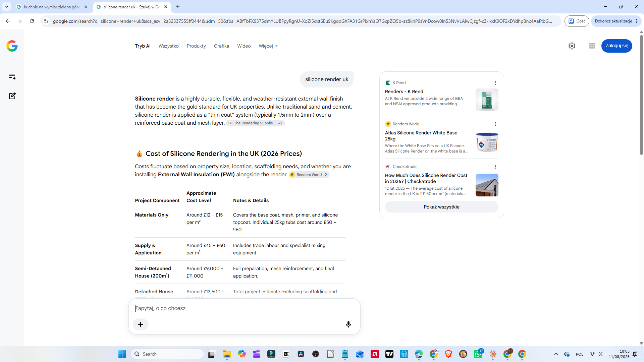Click the Checkatrade house thumbnail
The height and width of the screenshot is (362, 644).
[x=487, y=185]
